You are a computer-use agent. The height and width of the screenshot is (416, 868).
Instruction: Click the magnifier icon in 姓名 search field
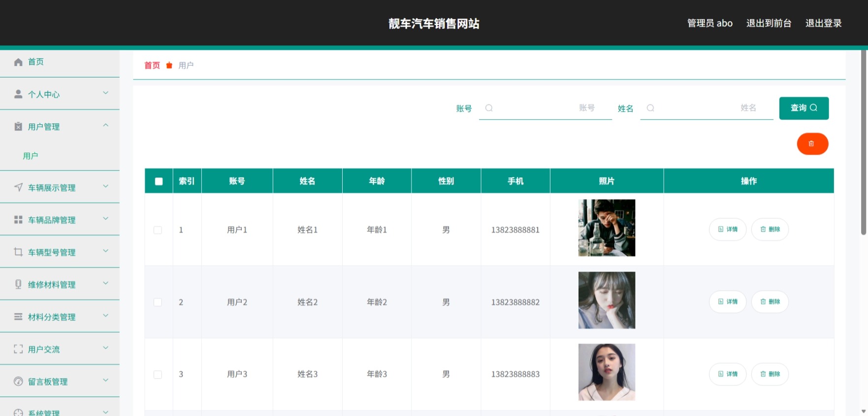pyautogui.click(x=650, y=108)
